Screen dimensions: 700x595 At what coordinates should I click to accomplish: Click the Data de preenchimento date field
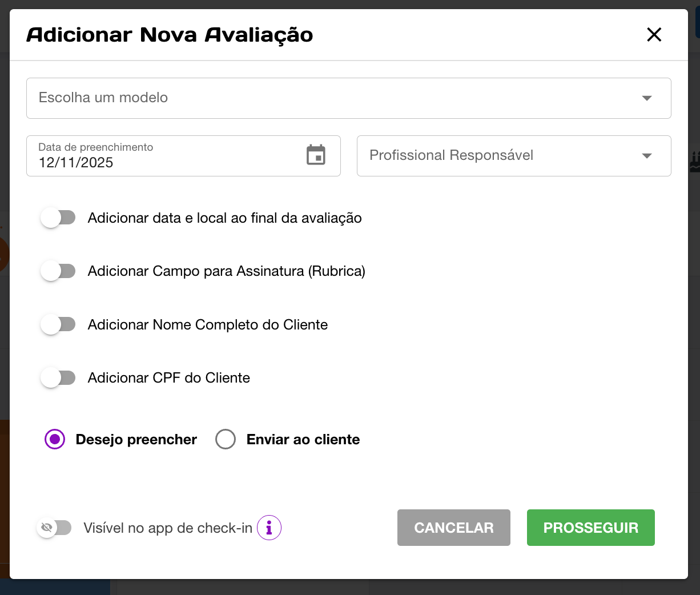tap(166, 156)
